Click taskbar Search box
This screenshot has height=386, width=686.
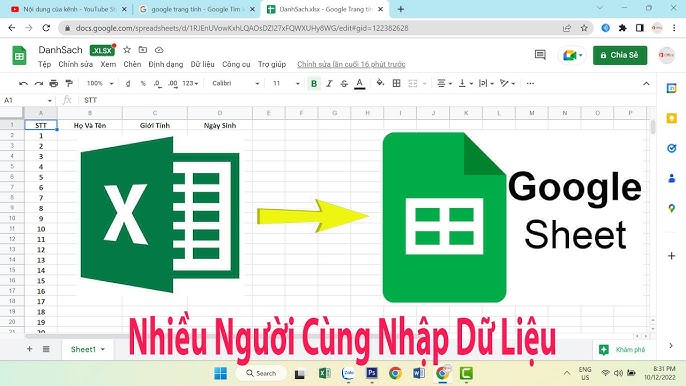pyautogui.click(x=262, y=373)
